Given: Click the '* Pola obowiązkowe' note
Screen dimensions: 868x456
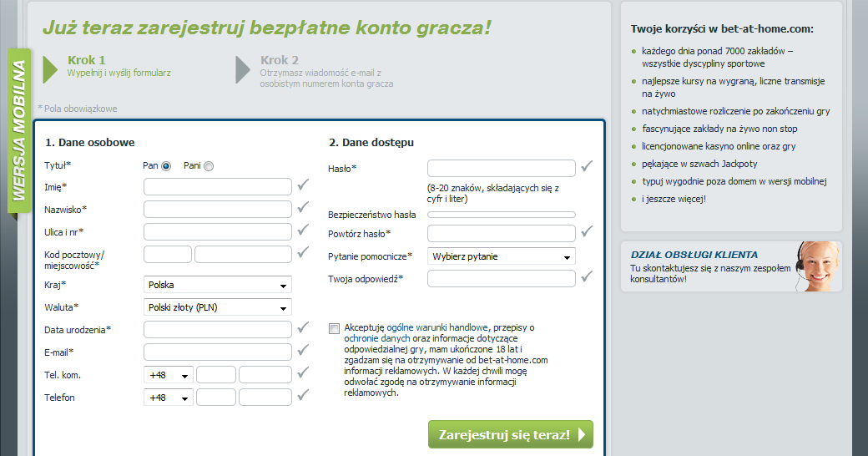Looking at the screenshot, I should 78,109.
